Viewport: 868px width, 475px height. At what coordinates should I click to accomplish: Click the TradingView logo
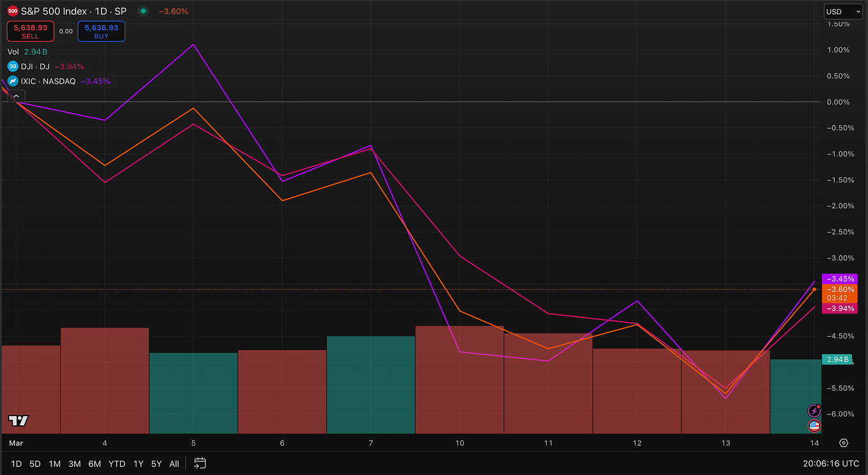[18, 420]
